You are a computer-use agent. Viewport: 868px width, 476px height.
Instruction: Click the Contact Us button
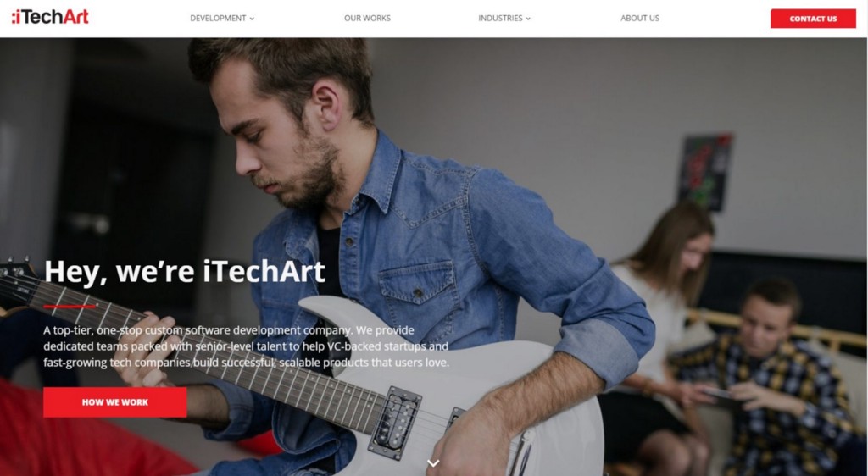click(x=813, y=19)
